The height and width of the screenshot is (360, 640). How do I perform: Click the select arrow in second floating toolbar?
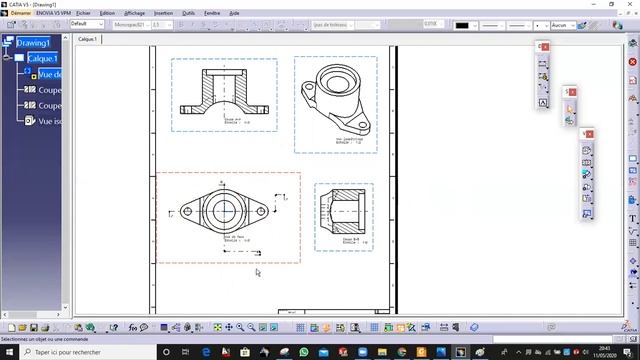[570, 109]
